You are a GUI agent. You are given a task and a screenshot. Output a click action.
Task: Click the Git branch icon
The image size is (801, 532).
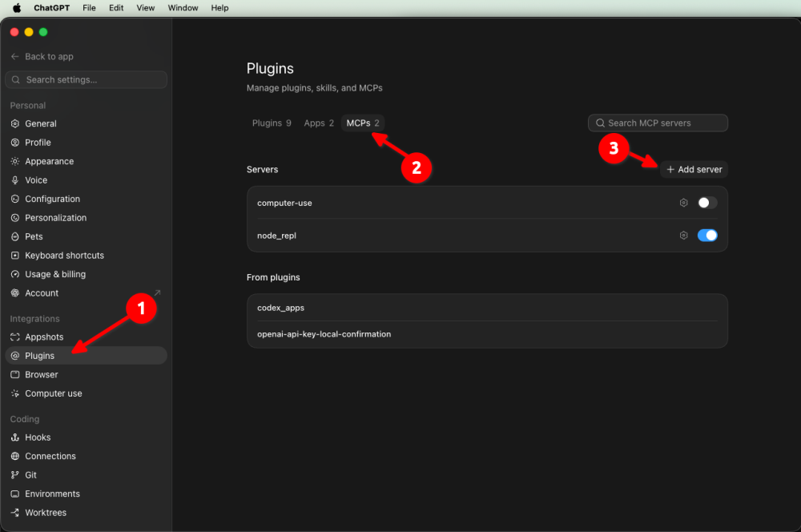[14, 475]
